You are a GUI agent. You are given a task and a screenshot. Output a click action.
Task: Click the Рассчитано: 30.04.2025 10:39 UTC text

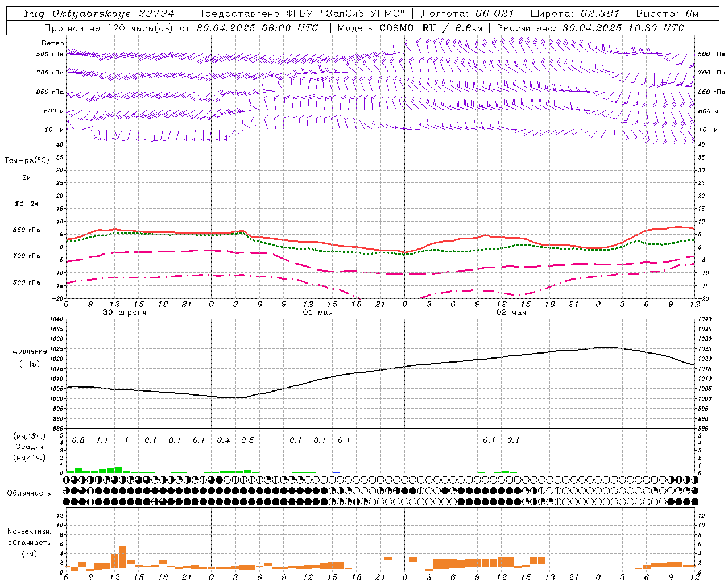(x=590, y=28)
